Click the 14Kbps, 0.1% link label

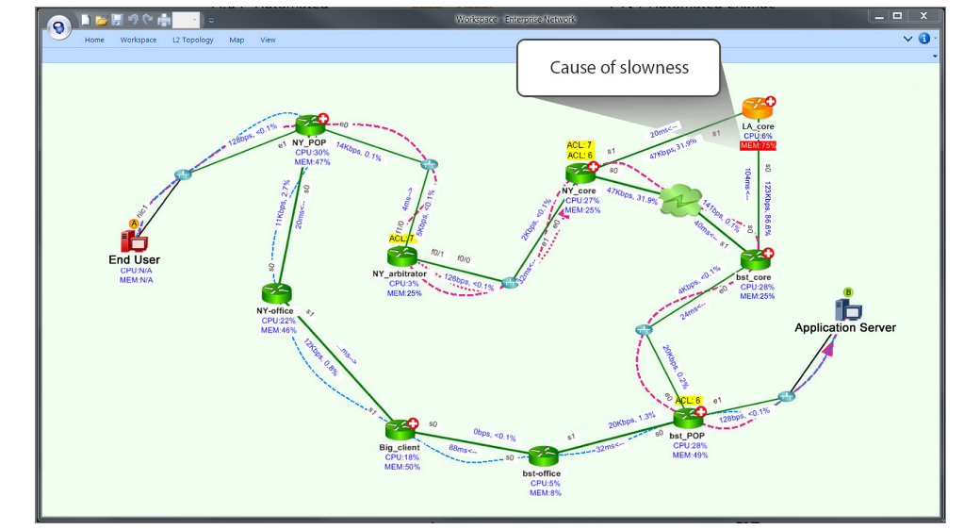(359, 151)
